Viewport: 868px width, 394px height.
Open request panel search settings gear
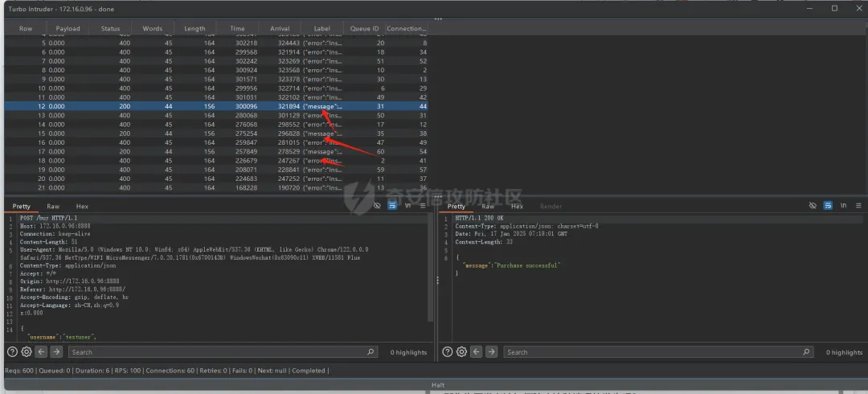click(x=27, y=352)
